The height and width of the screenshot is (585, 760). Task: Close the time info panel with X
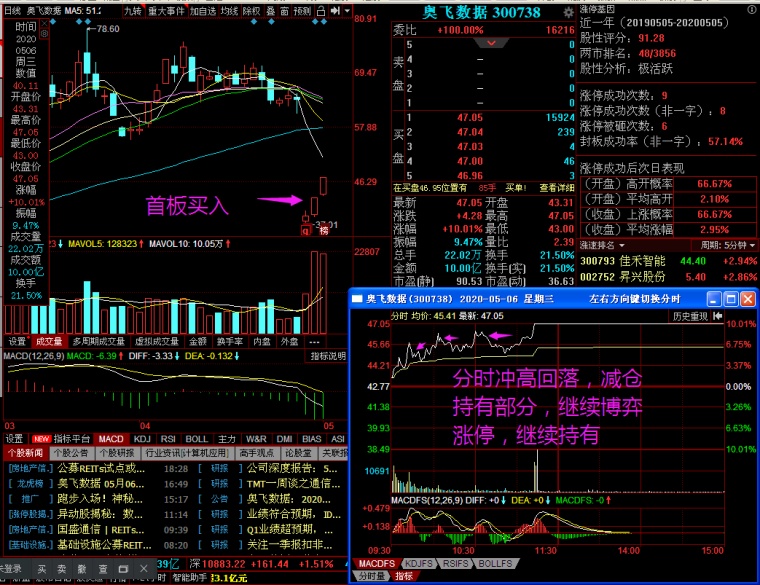tap(44, 23)
